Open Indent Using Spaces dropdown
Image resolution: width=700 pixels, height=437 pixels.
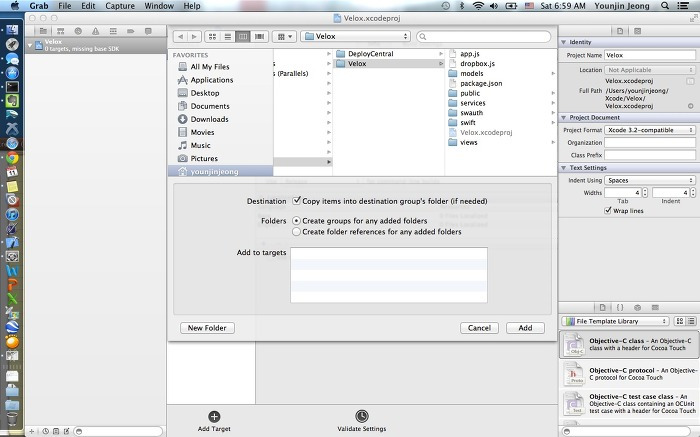click(x=650, y=180)
